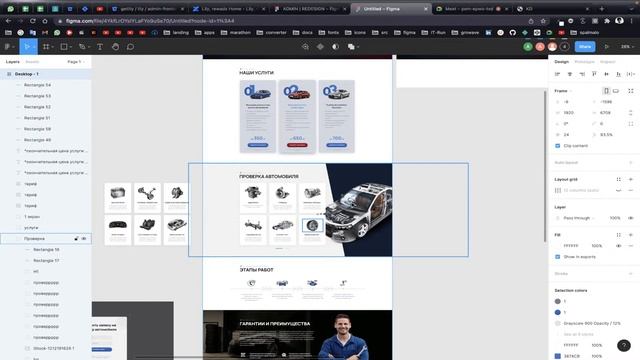
Task: Toggle Show in exports checkbox
Action: click(x=558, y=257)
